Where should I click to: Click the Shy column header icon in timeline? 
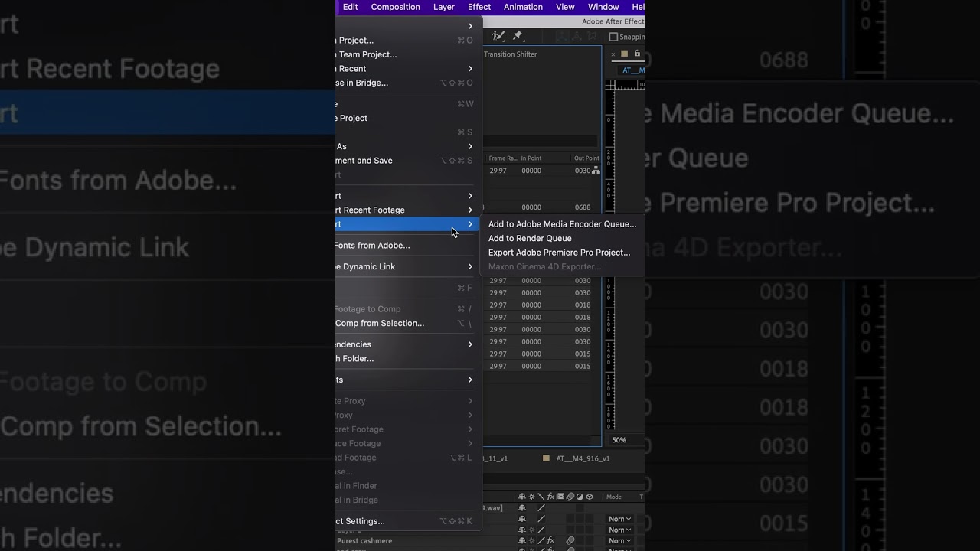pos(522,497)
